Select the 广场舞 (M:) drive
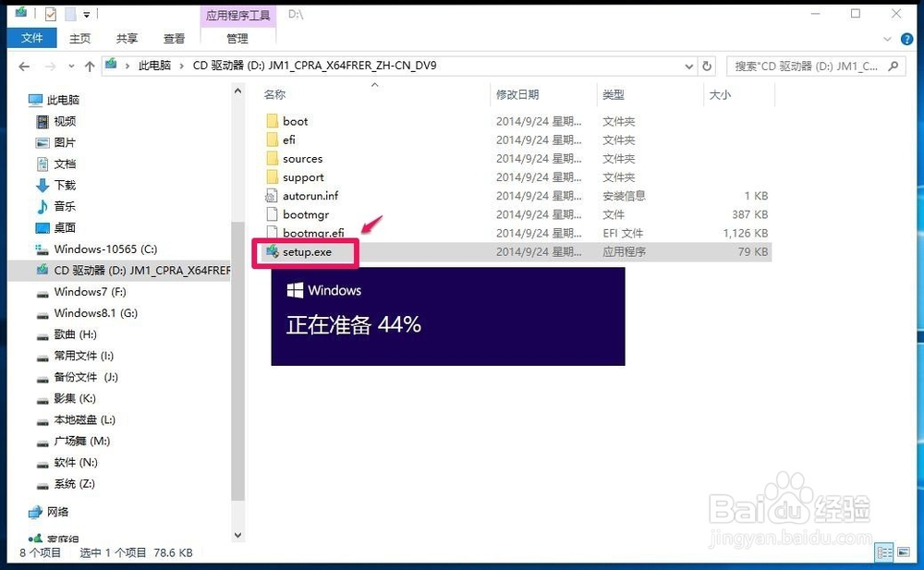 (82, 441)
